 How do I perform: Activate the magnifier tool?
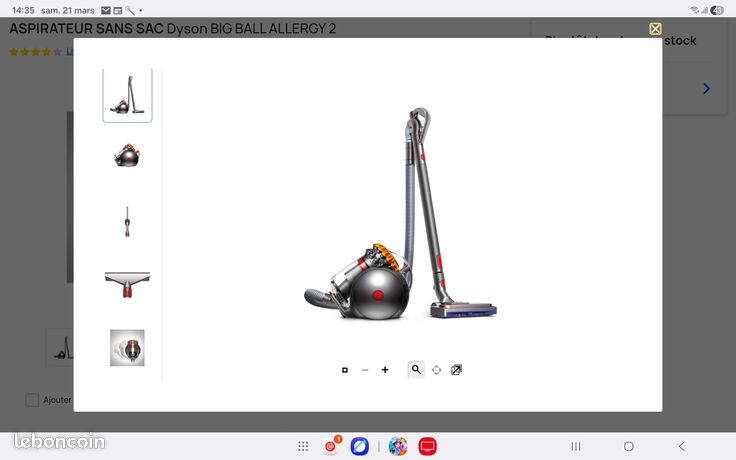tap(416, 370)
